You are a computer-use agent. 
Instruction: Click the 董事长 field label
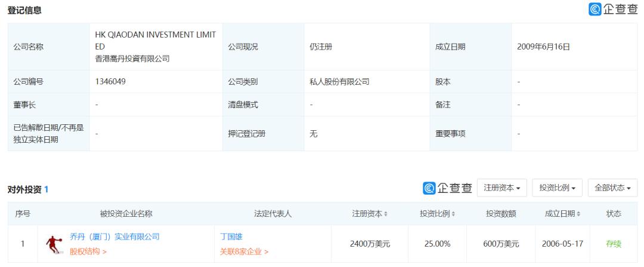pyautogui.click(x=24, y=105)
